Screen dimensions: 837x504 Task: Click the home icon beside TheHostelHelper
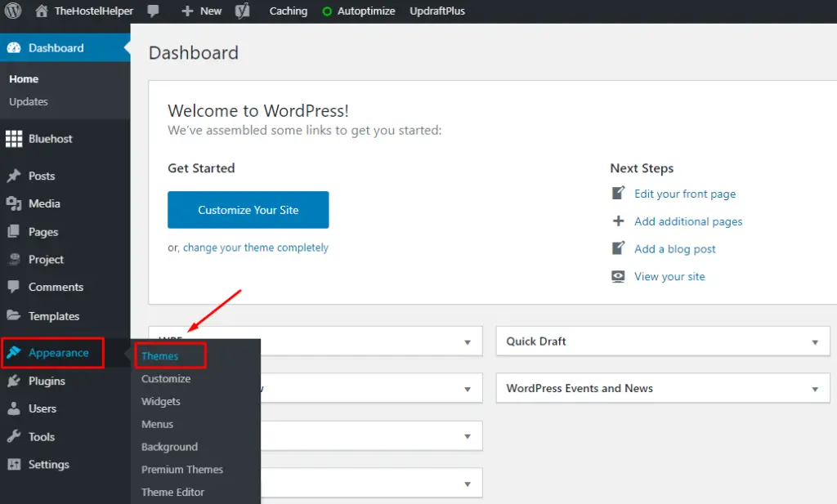click(42, 11)
